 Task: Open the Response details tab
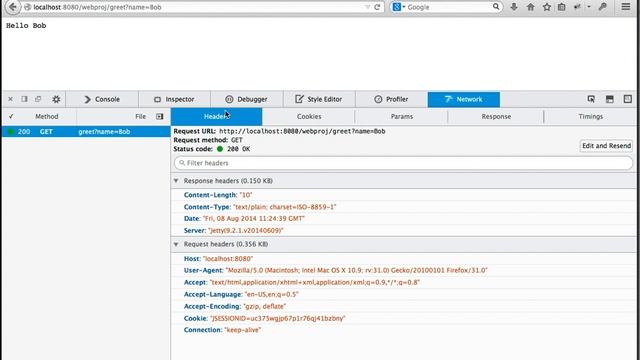click(496, 116)
